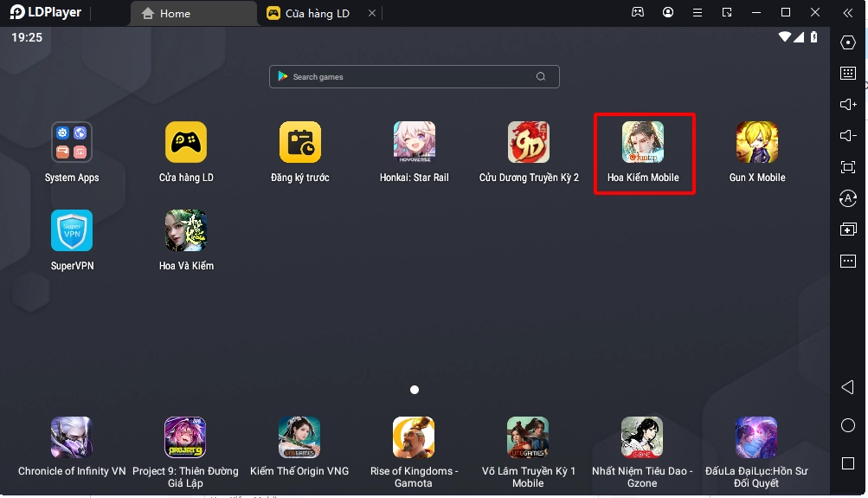Open the System Apps folder

72,142
